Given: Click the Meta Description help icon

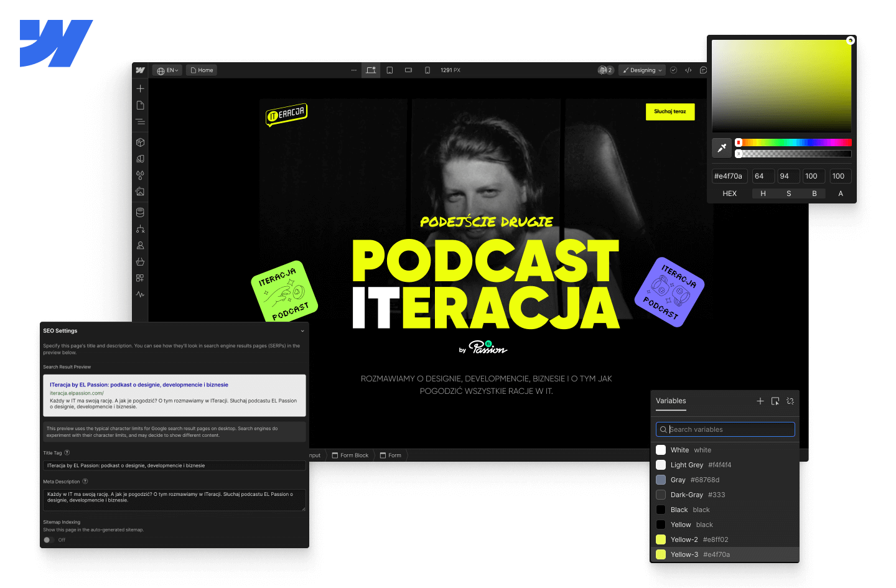Looking at the screenshot, I should tap(85, 482).
